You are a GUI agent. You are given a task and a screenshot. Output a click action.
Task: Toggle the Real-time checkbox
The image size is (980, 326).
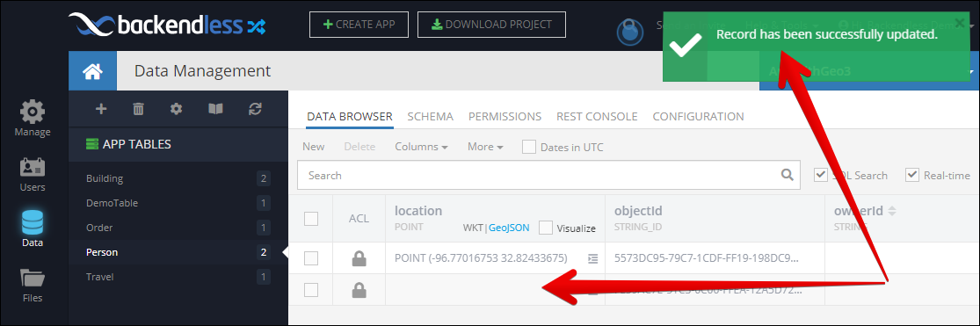pos(912,176)
